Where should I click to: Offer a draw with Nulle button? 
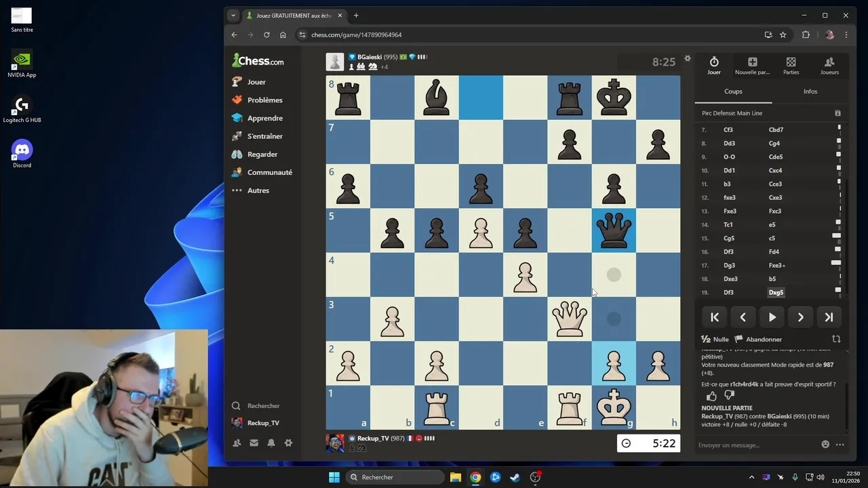pos(715,339)
